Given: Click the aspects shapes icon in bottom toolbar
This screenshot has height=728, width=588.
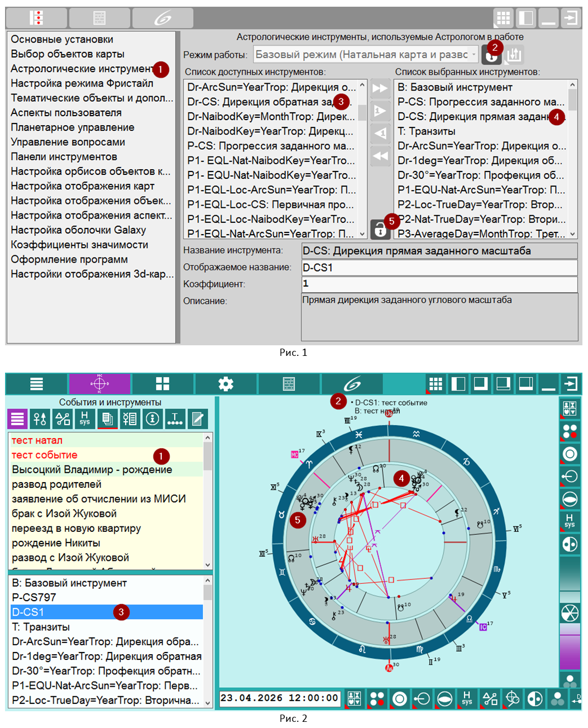Looking at the screenshot, I should pyautogui.click(x=490, y=699).
